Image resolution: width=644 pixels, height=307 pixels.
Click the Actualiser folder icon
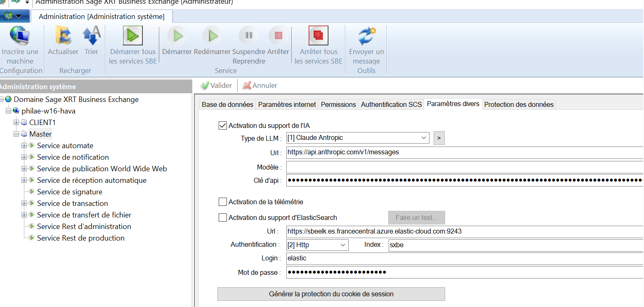point(63,35)
